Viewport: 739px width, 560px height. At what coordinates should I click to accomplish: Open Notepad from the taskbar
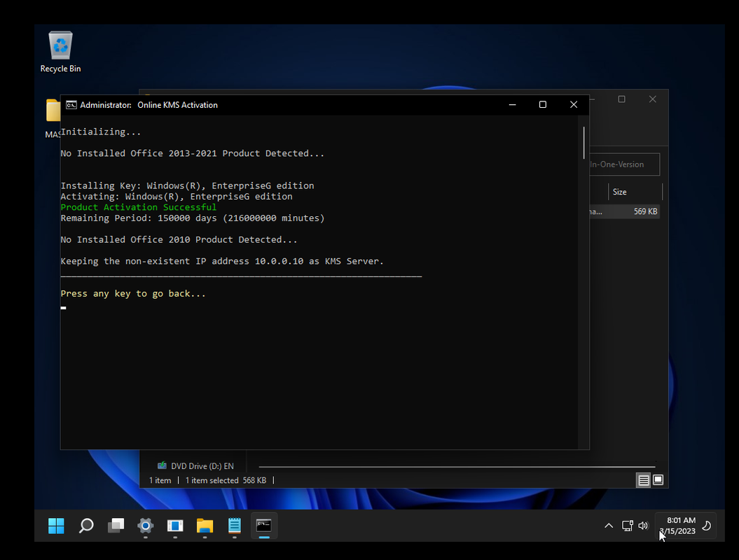[x=234, y=526]
